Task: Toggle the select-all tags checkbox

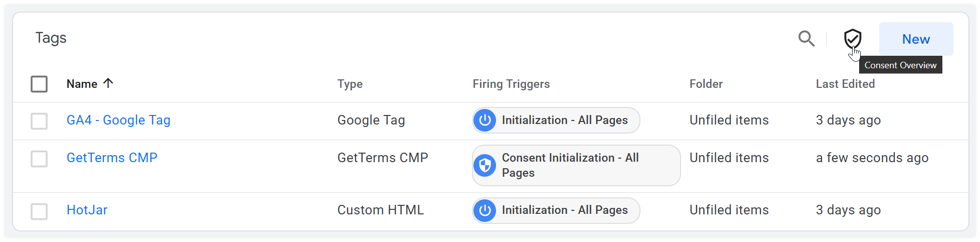Action: point(39,84)
